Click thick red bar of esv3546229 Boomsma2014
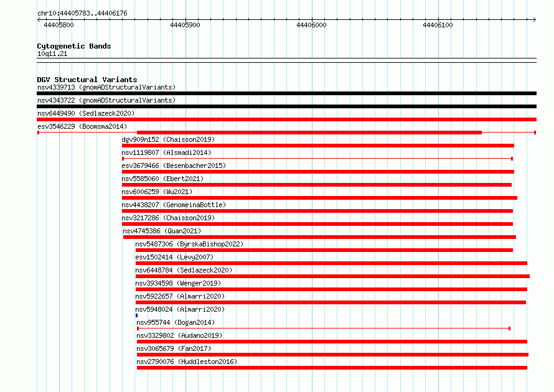Image resolution: width=554 pixels, height=392 pixels. [x=309, y=133]
